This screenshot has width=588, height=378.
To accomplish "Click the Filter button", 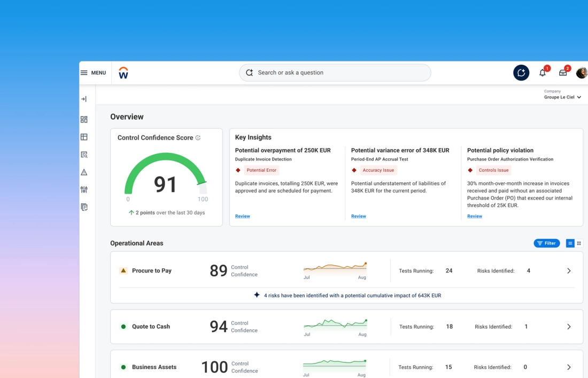I will (546, 243).
